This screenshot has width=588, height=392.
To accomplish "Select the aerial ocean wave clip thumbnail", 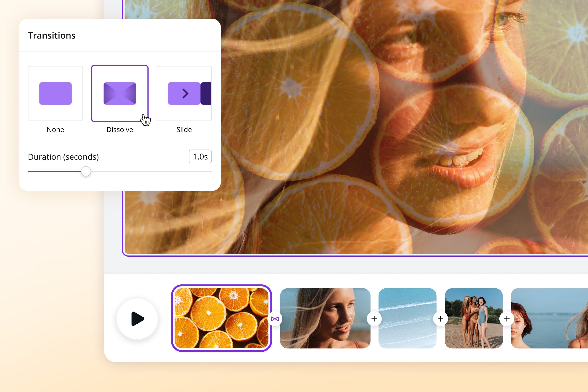I will [407, 318].
